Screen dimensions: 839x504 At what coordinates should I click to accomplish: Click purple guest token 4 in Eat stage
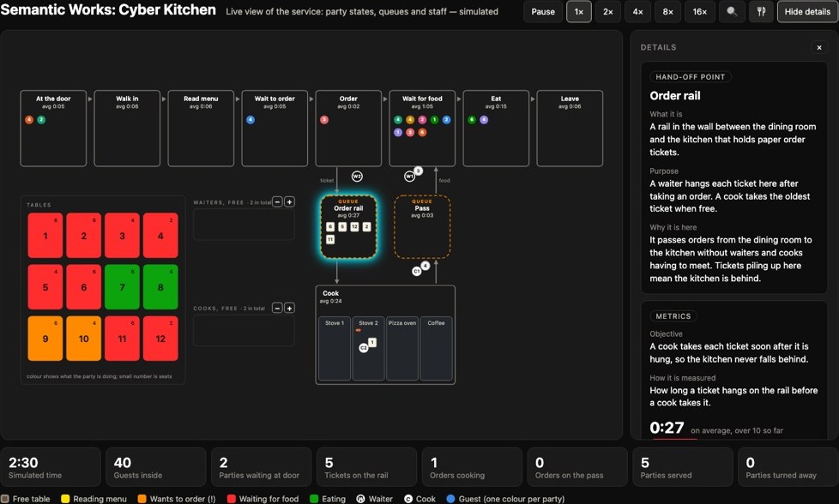484,120
